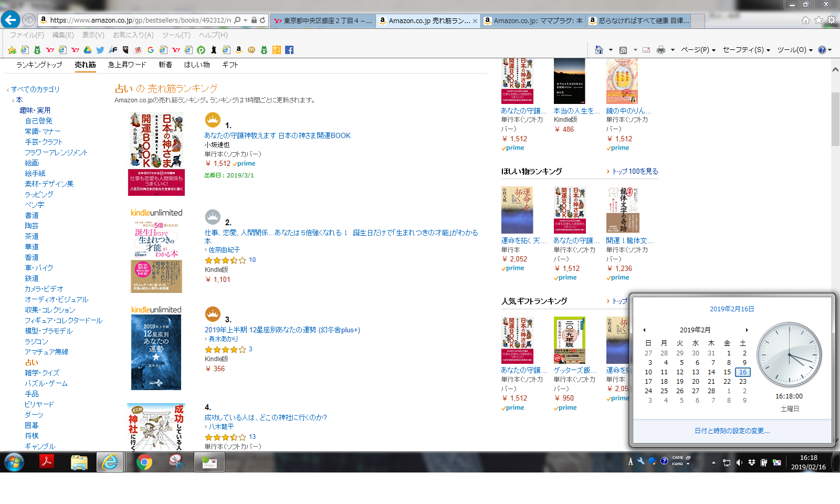Switch to the Amazon.co.jp: ママプラグ tab
The width and height of the screenshot is (840, 504).
coord(533,20)
